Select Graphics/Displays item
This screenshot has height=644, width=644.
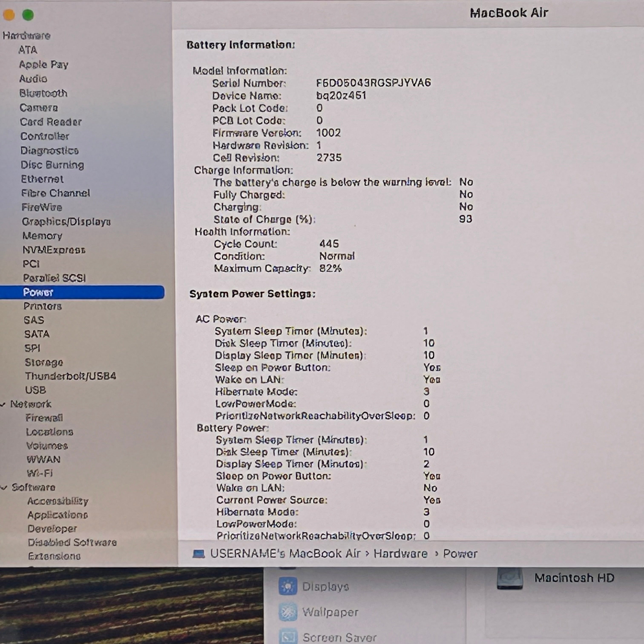pyautogui.click(x=66, y=222)
